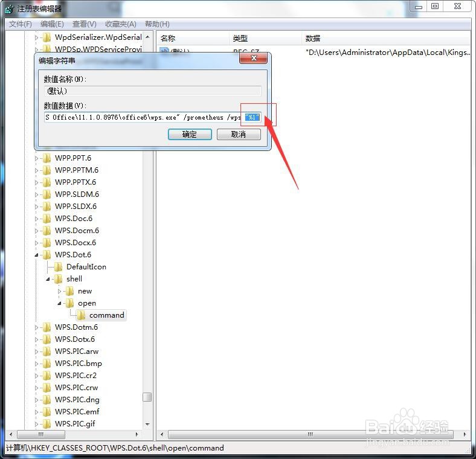Click the WPP.PPT.6 folder icon
Screen dimensions: 476x459
click(47, 158)
